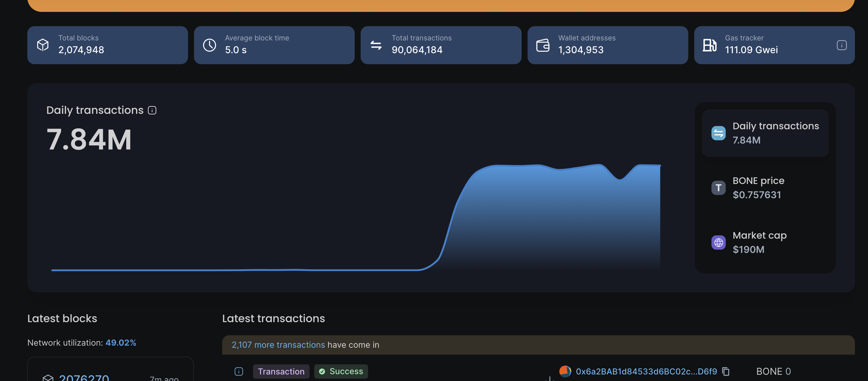The width and height of the screenshot is (868, 381).
Task: Select the Daily transactions chart tab
Action: (765, 133)
